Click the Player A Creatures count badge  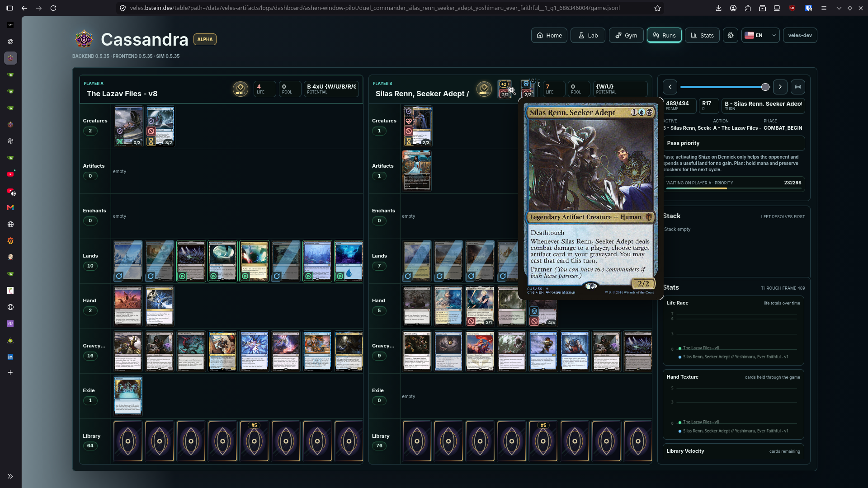90,131
